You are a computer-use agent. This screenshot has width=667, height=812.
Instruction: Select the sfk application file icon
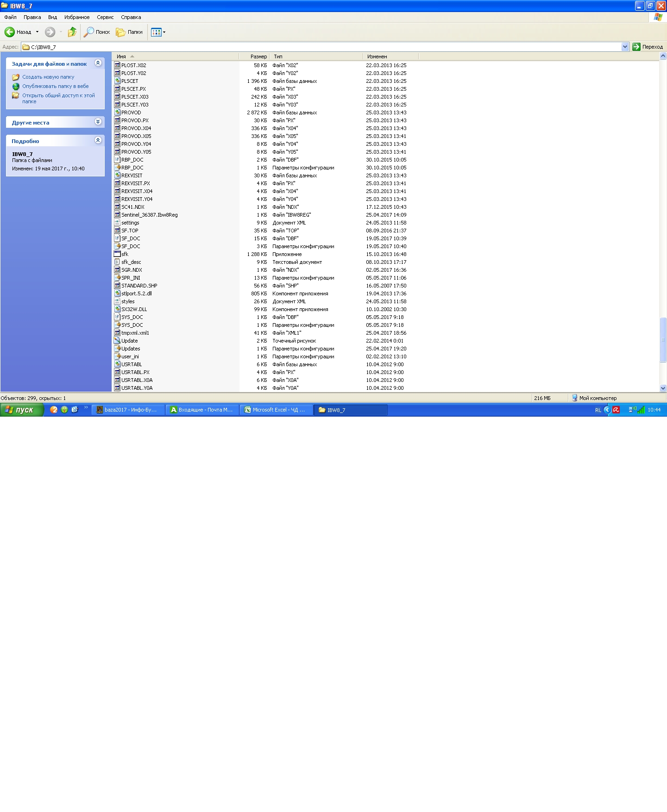(117, 254)
